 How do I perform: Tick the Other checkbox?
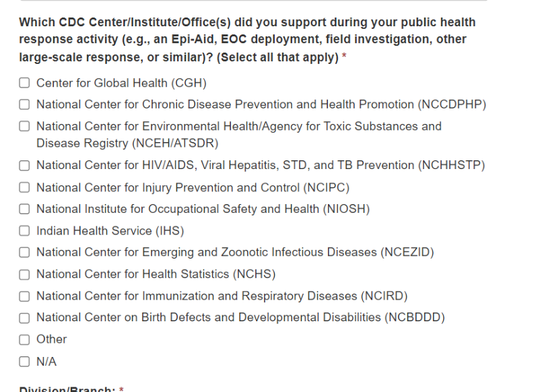(x=24, y=339)
